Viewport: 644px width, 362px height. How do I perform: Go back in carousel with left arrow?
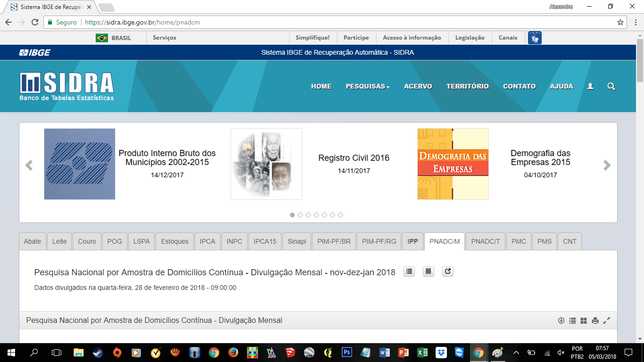[29, 165]
